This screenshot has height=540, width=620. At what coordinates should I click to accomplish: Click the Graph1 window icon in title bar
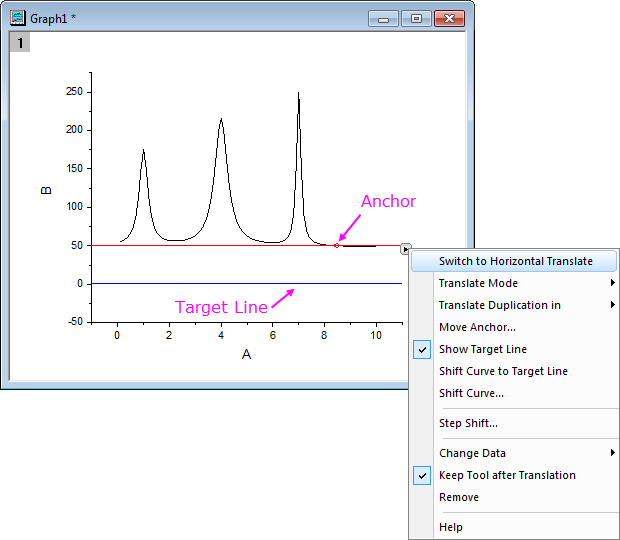17,17
